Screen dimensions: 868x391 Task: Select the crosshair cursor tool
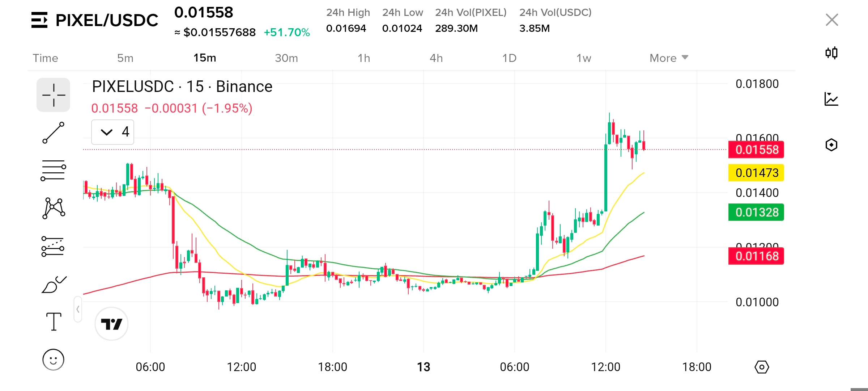pos(53,95)
